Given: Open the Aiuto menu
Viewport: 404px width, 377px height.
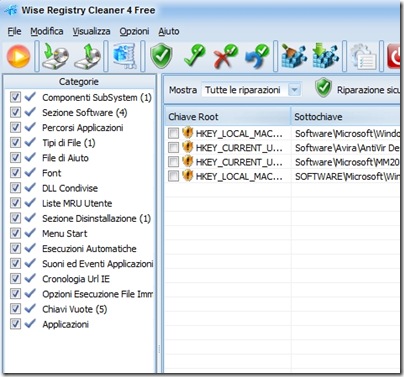Looking at the screenshot, I should pyautogui.click(x=169, y=31).
